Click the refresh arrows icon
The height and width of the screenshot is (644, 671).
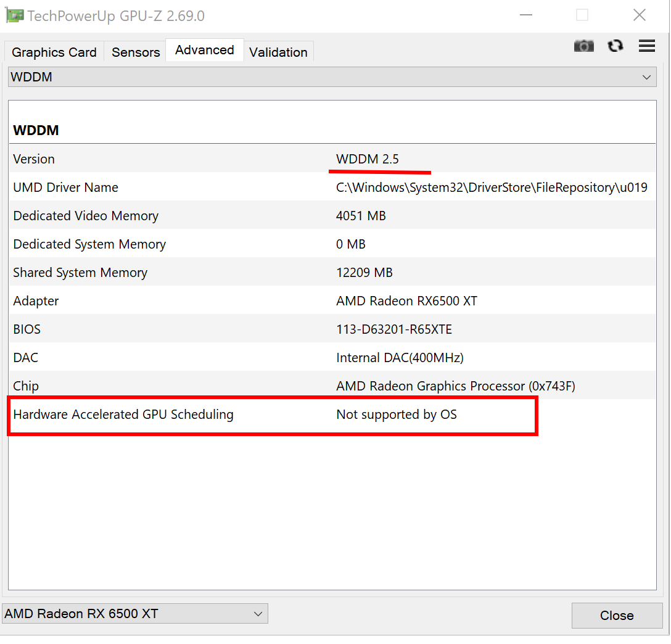615,46
